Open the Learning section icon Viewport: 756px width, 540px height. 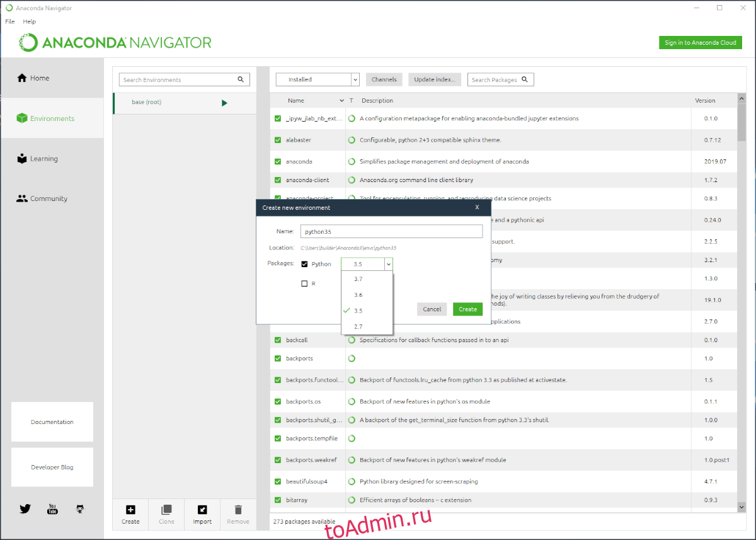(x=22, y=159)
